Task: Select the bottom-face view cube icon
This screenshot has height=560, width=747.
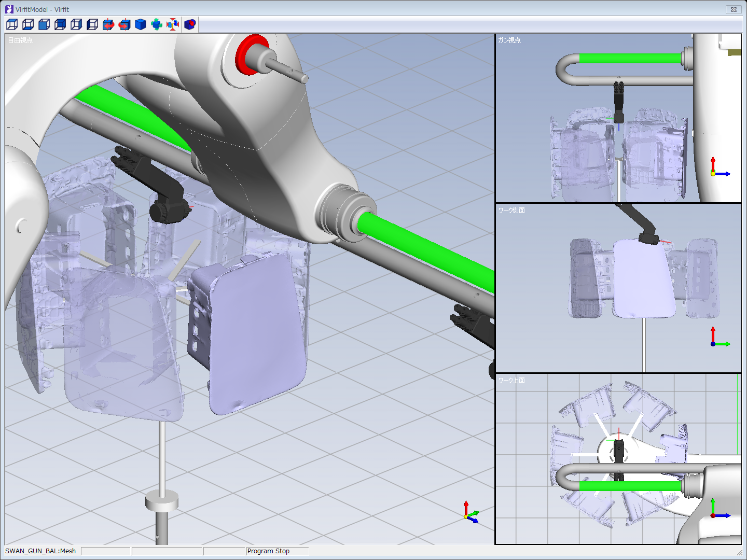Action: click(x=28, y=24)
